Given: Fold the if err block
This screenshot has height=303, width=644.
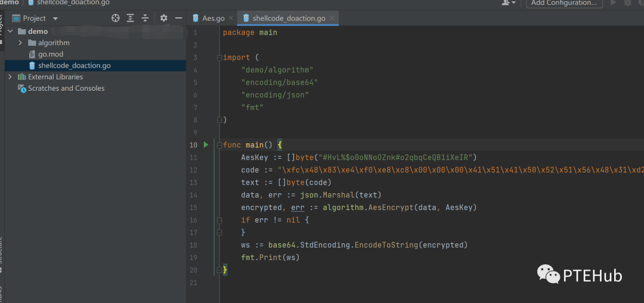Looking at the screenshot, I should [x=219, y=220].
